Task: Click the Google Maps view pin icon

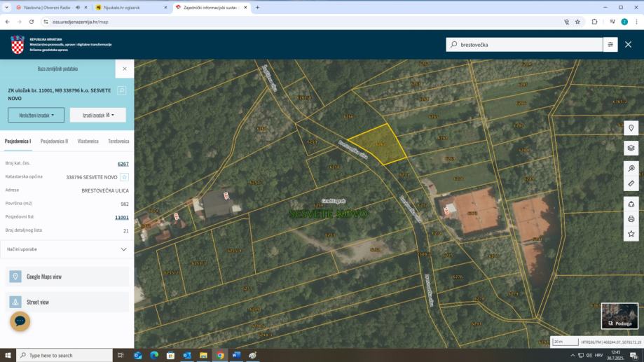Action: (15, 277)
